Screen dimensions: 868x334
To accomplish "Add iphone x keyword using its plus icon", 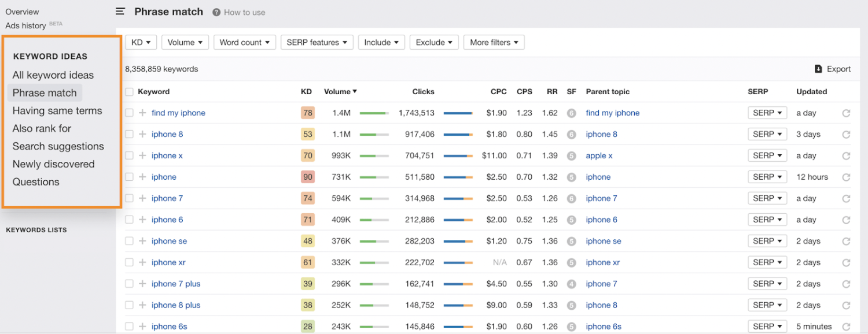I will pos(142,156).
